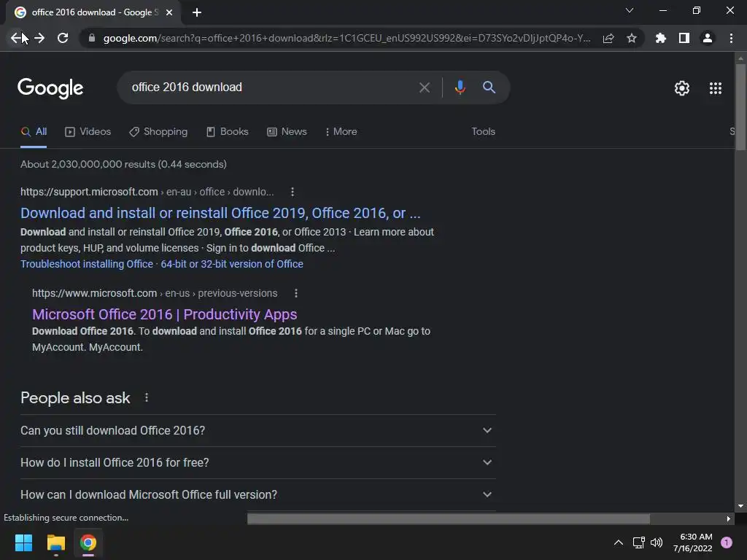The height and width of the screenshot is (560, 747).
Task: Click the magnifier search button
Action: (x=489, y=87)
